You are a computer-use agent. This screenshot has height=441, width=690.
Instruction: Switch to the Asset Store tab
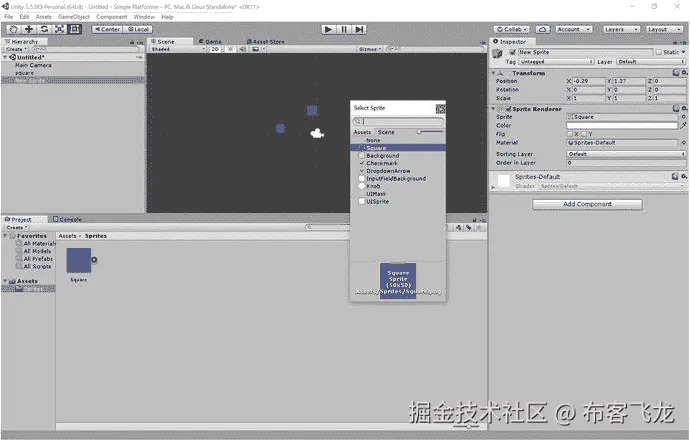tap(265, 41)
